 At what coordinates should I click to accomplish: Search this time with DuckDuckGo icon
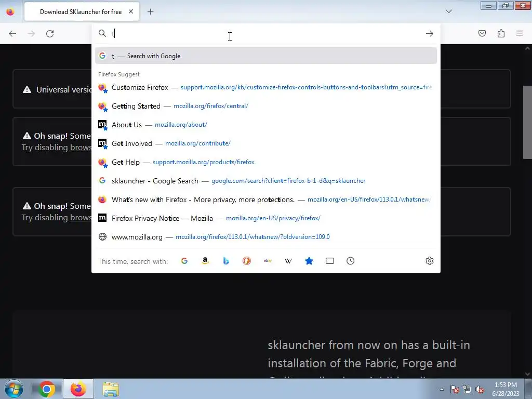pyautogui.click(x=247, y=261)
